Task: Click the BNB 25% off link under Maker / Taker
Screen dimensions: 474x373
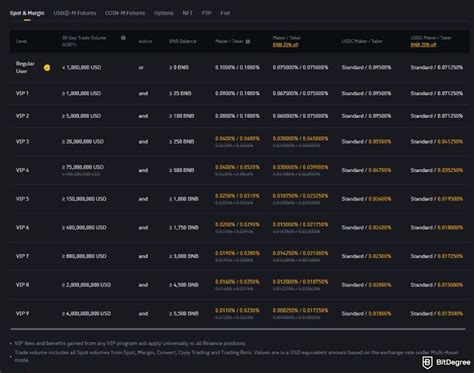Action: click(285, 45)
